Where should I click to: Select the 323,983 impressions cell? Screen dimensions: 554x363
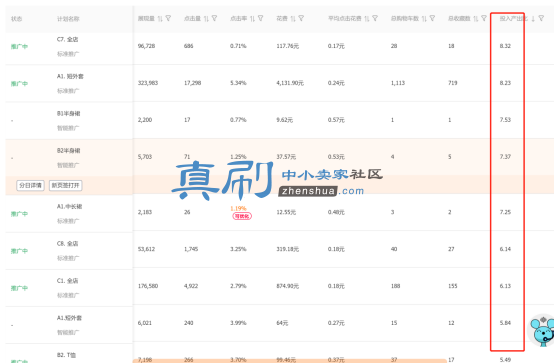148,83
